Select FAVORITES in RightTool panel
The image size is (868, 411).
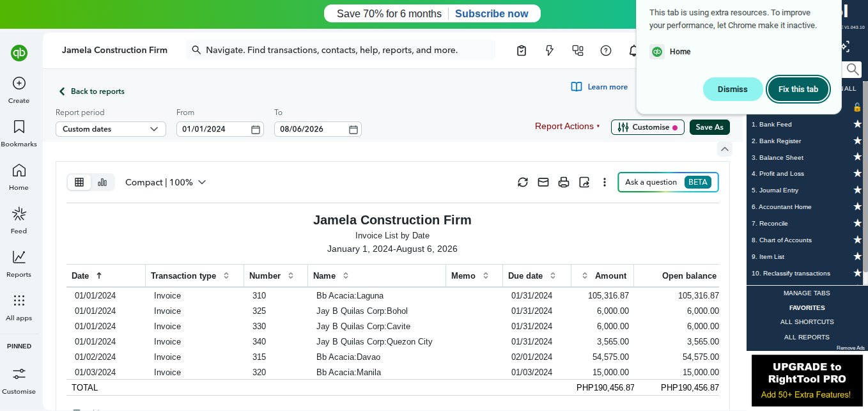click(x=807, y=308)
